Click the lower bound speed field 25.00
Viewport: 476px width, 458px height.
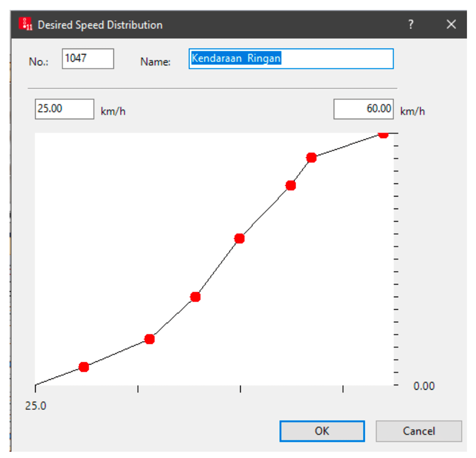(x=64, y=109)
